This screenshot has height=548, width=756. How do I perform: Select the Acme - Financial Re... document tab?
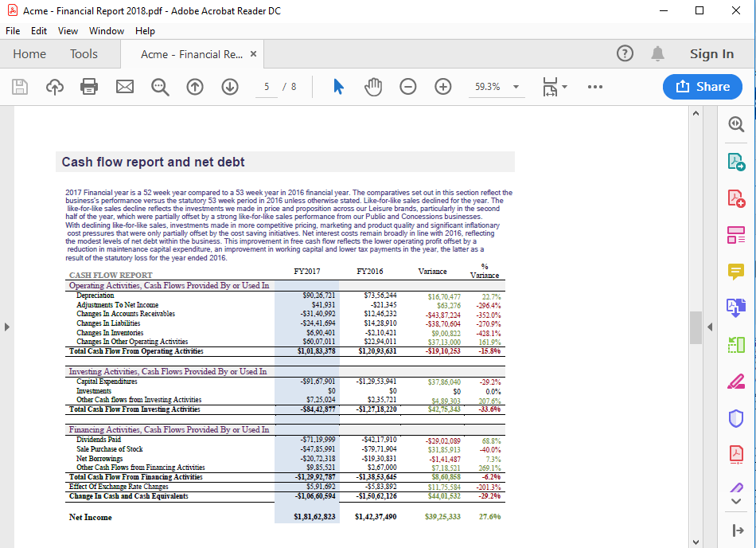[x=192, y=54]
